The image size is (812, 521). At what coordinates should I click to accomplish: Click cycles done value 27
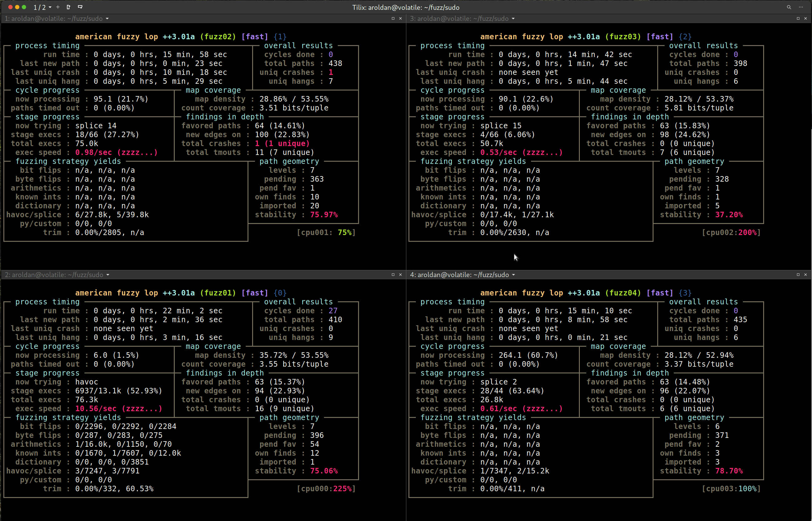pos(333,311)
